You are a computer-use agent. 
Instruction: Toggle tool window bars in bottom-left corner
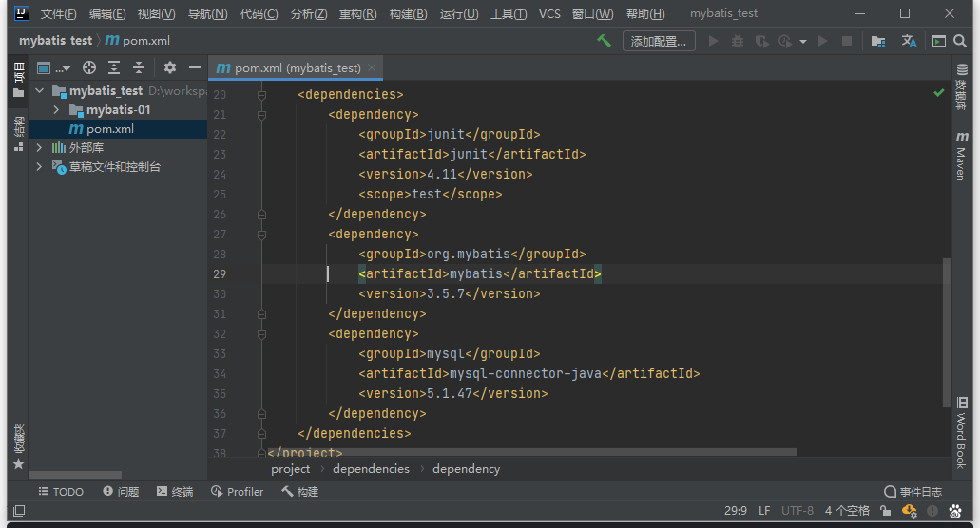click(x=19, y=511)
